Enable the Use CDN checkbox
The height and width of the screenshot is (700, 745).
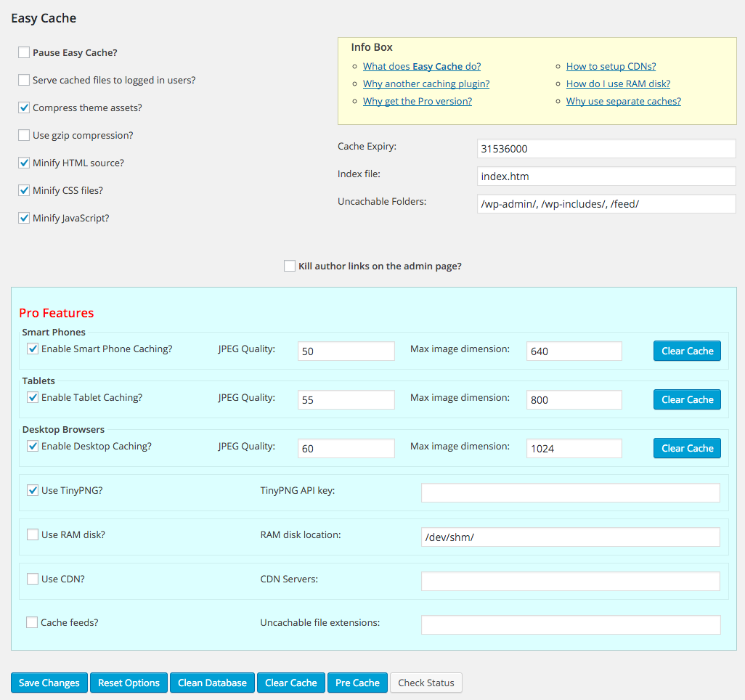click(32, 579)
